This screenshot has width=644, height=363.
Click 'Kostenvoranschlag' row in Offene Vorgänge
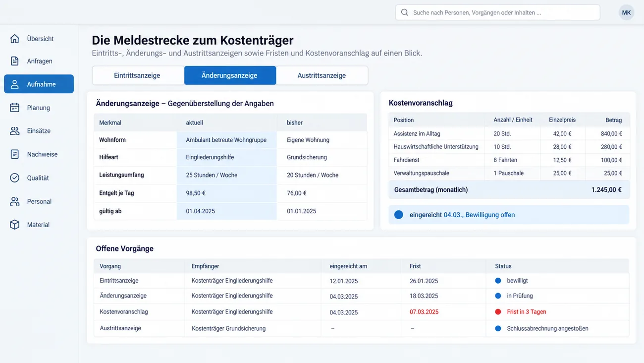click(x=361, y=312)
